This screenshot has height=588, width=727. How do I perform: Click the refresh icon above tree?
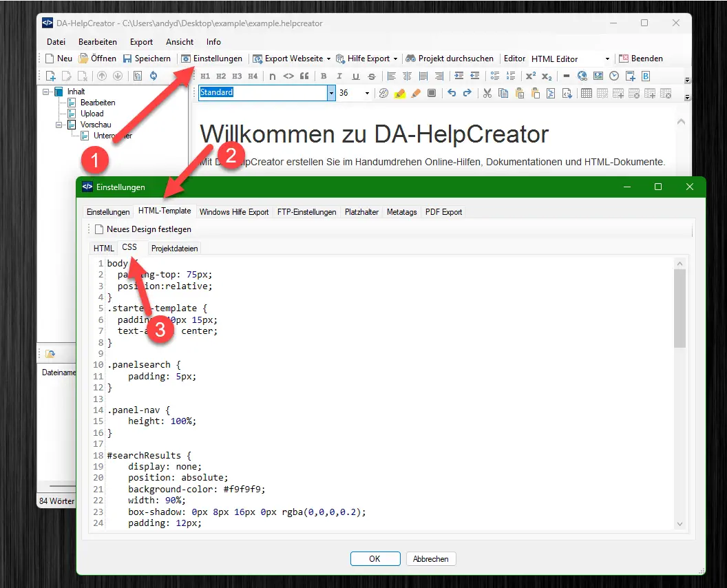click(x=154, y=76)
